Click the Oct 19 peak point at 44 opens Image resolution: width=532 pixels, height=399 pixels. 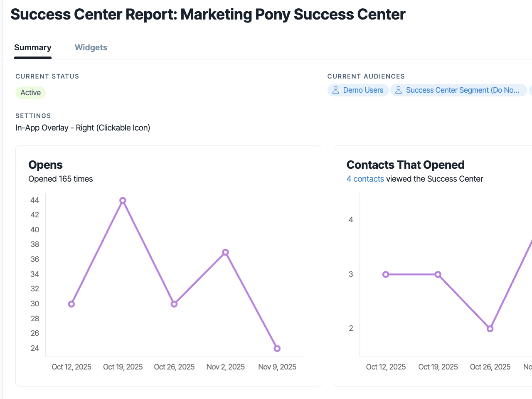(x=123, y=200)
